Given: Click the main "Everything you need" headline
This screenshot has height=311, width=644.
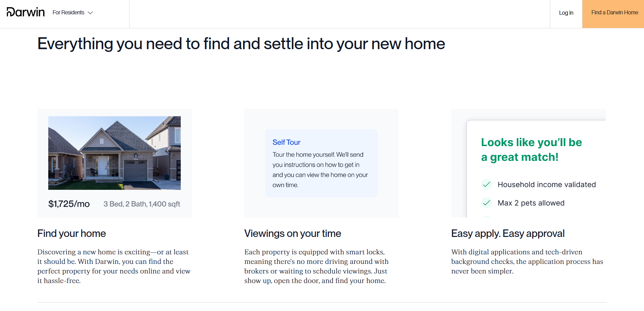Looking at the screenshot, I should click(241, 44).
